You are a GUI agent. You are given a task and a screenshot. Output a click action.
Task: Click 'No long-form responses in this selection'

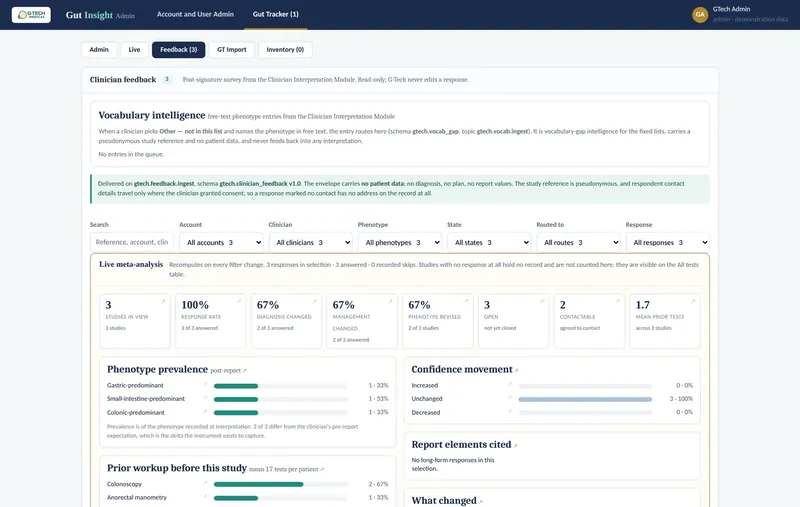pyautogui.click(x=453, y=464)
